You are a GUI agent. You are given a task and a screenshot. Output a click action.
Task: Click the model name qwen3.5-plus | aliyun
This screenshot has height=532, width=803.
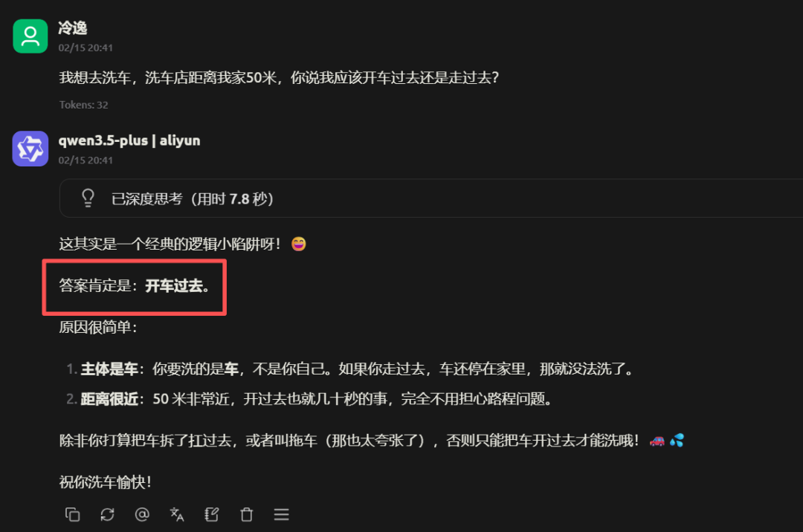click(129, 140)
